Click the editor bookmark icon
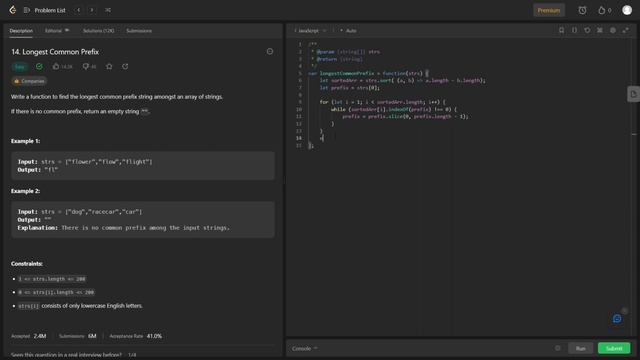 click(x=562, y=30)
